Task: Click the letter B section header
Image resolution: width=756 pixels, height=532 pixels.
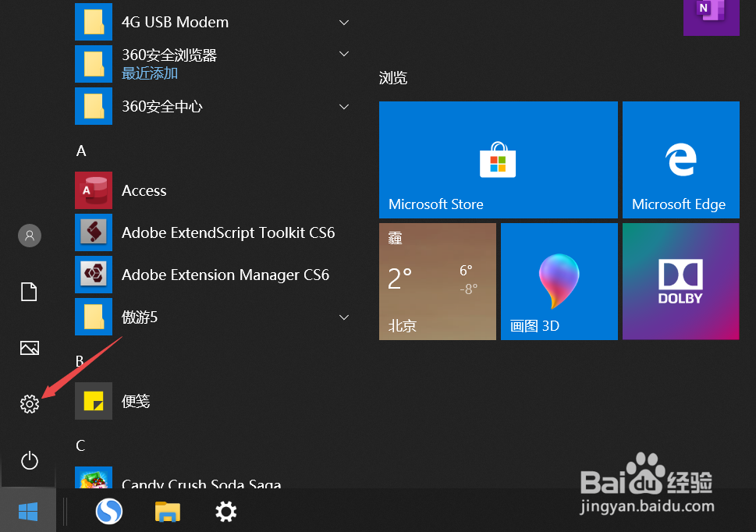Action: coord(80,361)
